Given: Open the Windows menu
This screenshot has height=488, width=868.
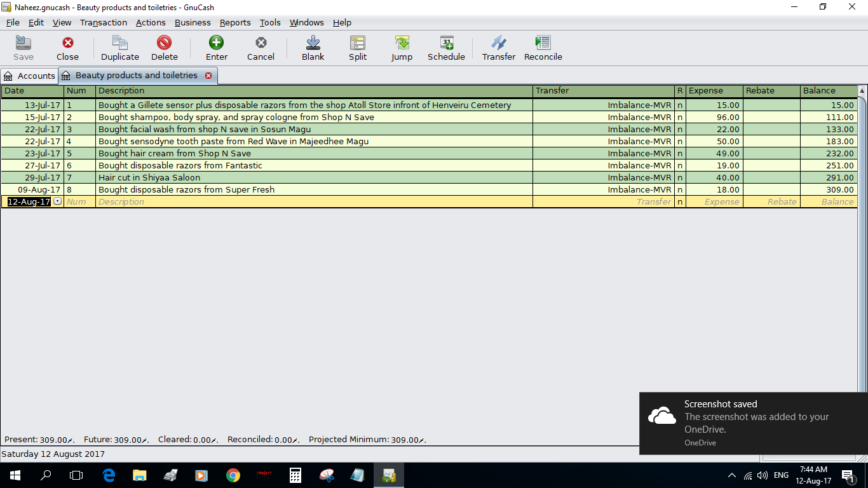Looking at the screenshot, I should click(x=307, y=22).
